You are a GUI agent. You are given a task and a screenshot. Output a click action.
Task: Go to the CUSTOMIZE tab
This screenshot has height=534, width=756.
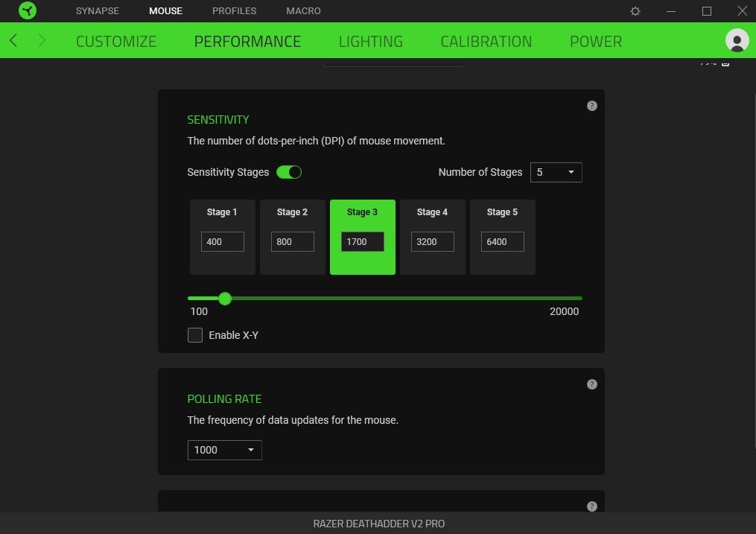point(116,42)
